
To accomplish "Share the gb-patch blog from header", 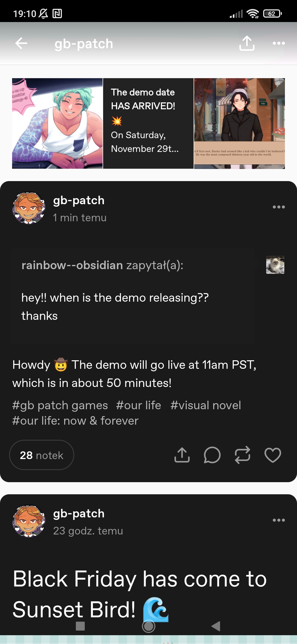I will (x=247, y=43).
